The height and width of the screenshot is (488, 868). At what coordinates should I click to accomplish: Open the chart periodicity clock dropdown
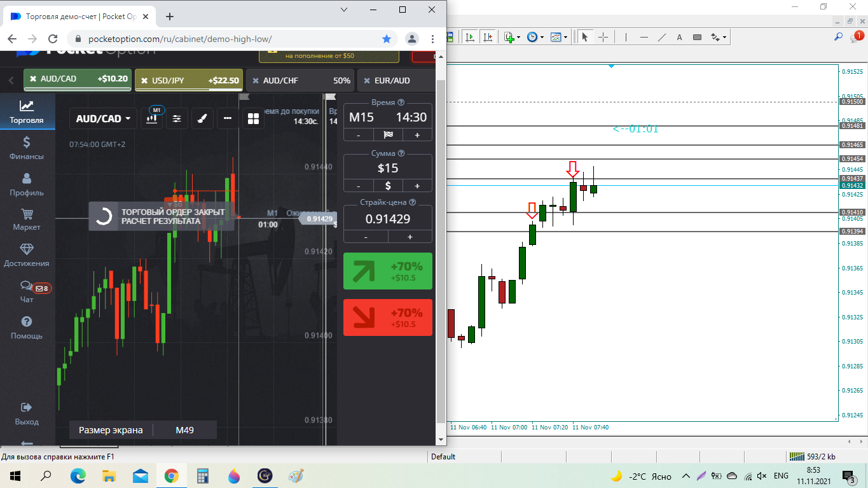pyautogui.click(x=535, y=38)
